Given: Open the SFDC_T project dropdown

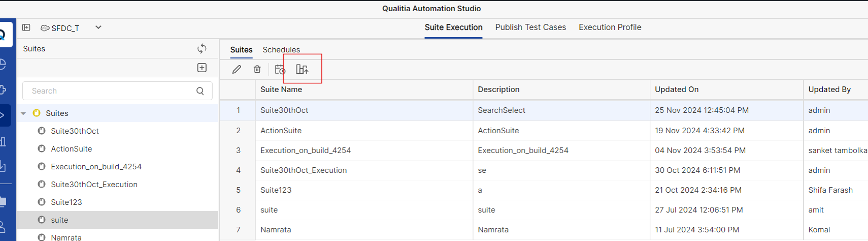Looking at the screenshot, I should click(x=98, y=27).
